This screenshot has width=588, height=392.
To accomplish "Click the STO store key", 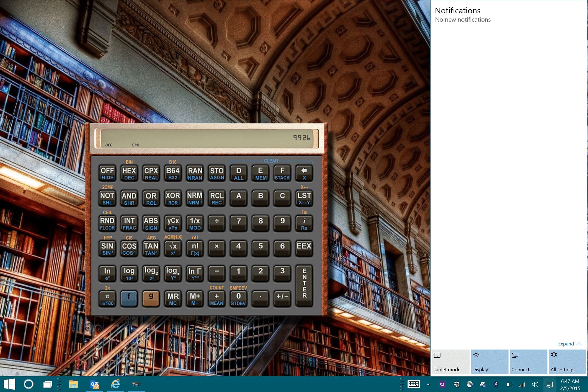I will pos(217,173).
